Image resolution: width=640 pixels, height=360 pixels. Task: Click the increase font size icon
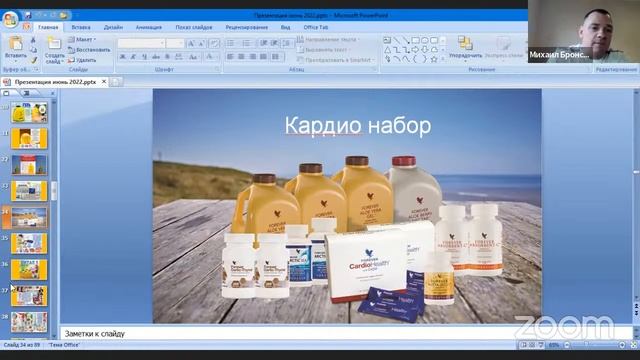[191, 43]
